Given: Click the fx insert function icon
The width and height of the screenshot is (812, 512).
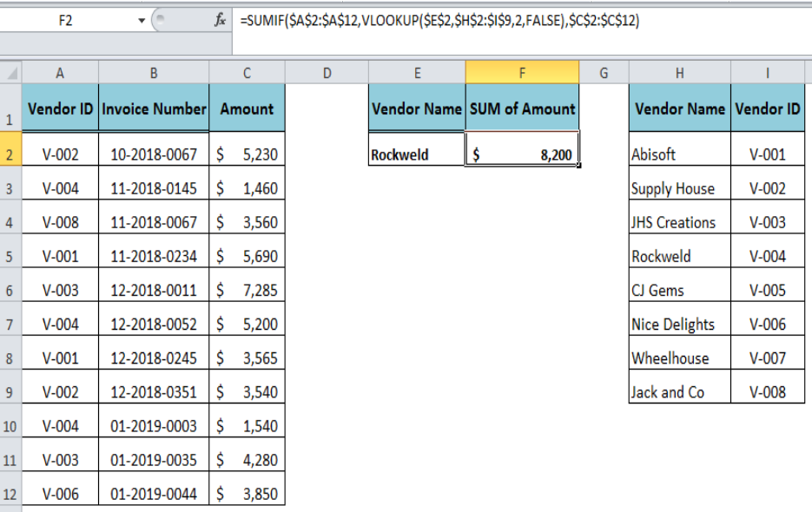Looking at the screenshot, I should (x=220, y=20).
